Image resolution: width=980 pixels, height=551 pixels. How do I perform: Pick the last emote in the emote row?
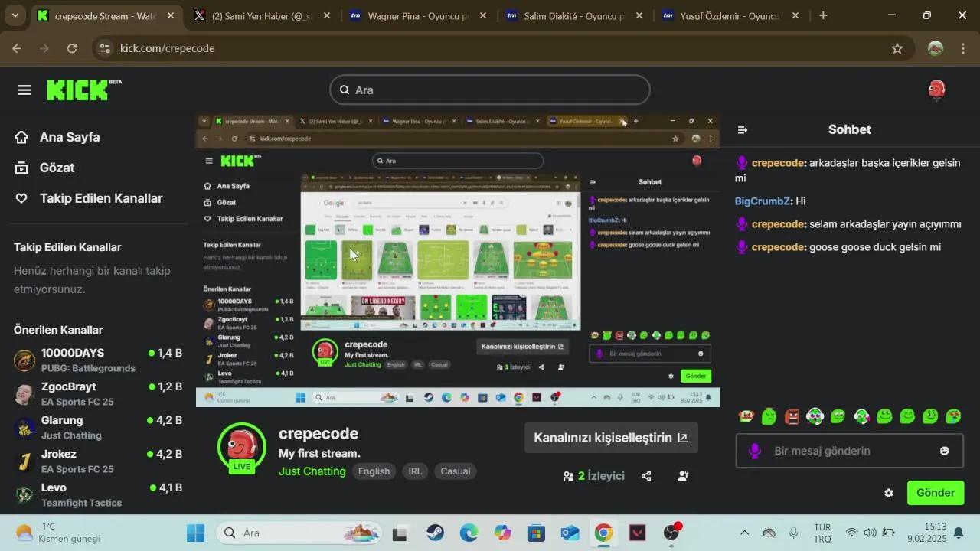(x=954, y=416)
